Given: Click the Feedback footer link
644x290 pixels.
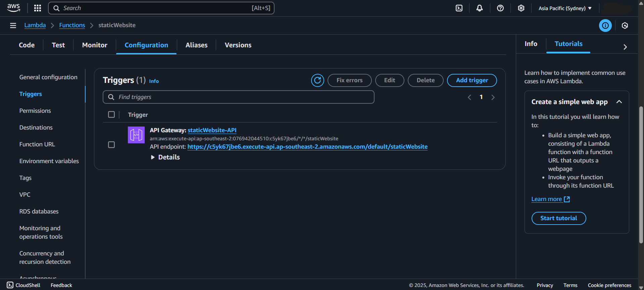Looking at the screenshot, I should [61, 285].
